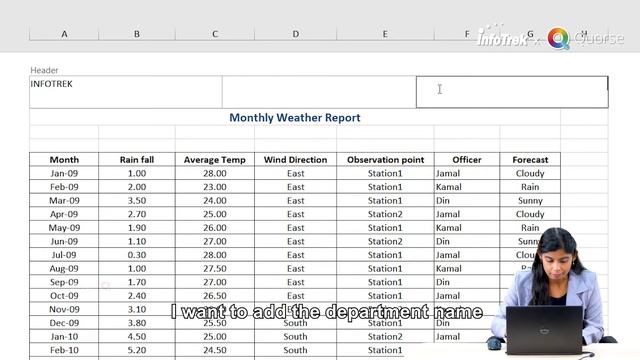Screen dimensions: 640x360
Task: Click the Month column heading cell
Action: coord(64,160)
